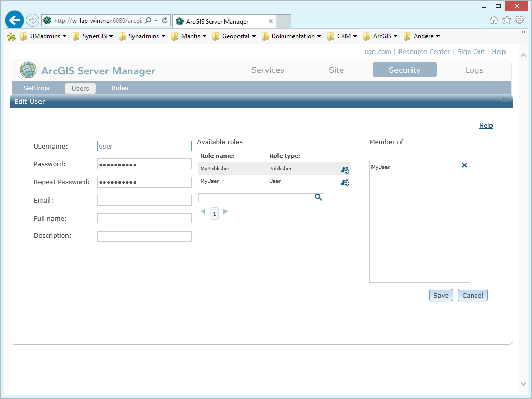Switch to the Roles tab
This screenshot has height=399, width=532.
pos(119,88)
